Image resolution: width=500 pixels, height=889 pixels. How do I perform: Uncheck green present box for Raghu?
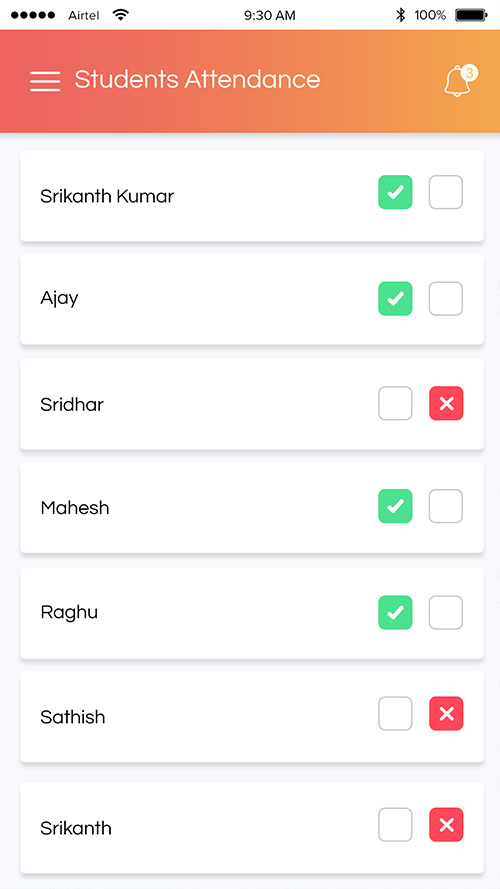coord(395,612)
